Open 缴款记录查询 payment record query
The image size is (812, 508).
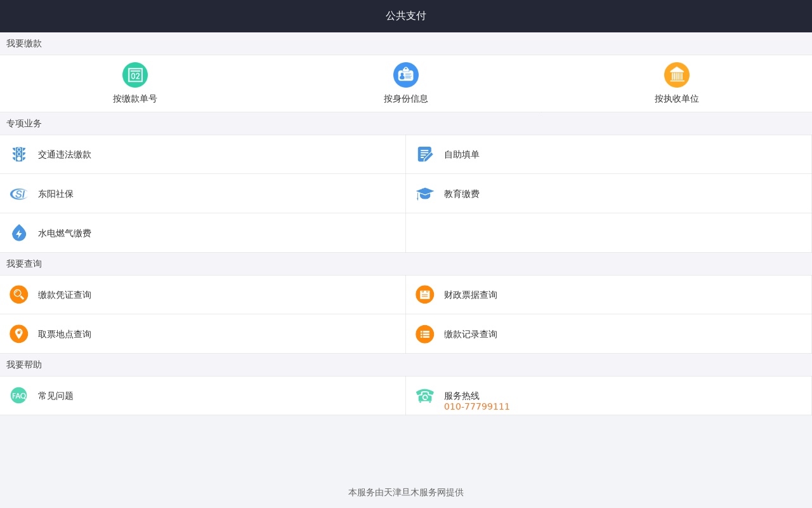(x=471, y=335)
